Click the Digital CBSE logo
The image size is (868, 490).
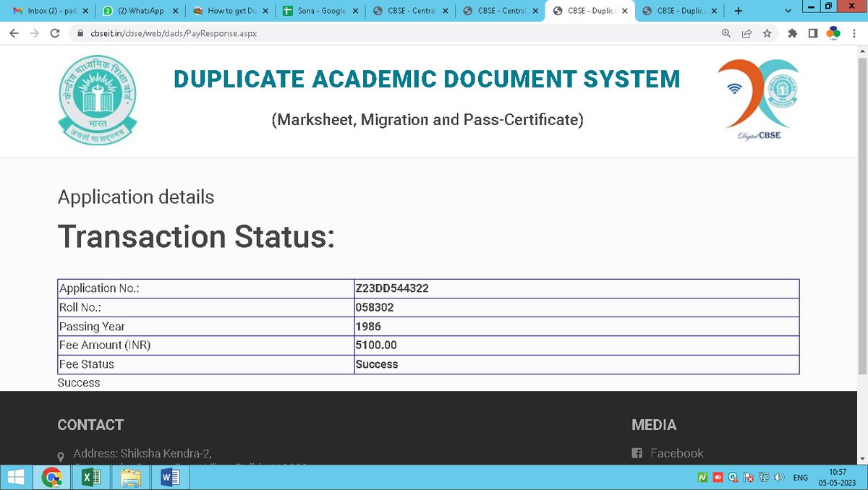click(759, 99)
